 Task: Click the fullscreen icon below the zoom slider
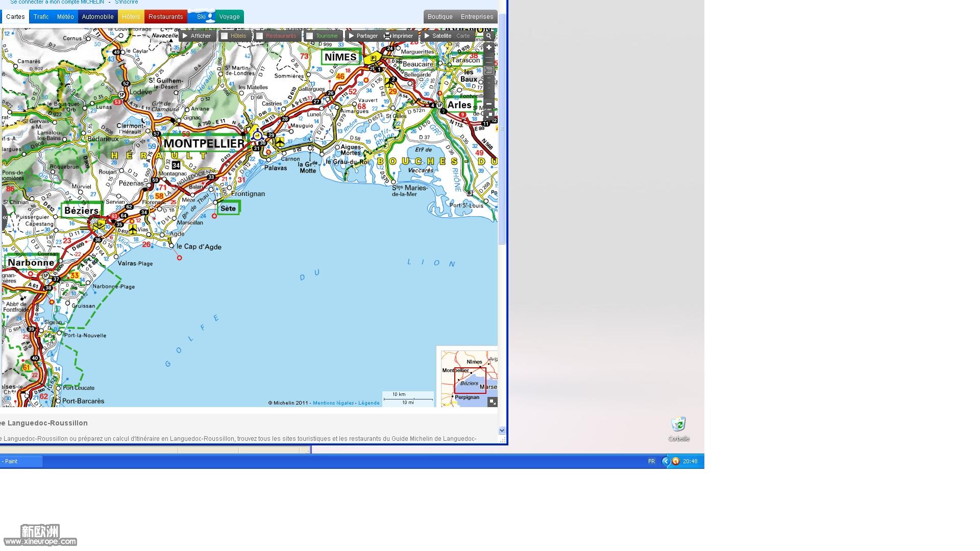[x=488, y=115]
